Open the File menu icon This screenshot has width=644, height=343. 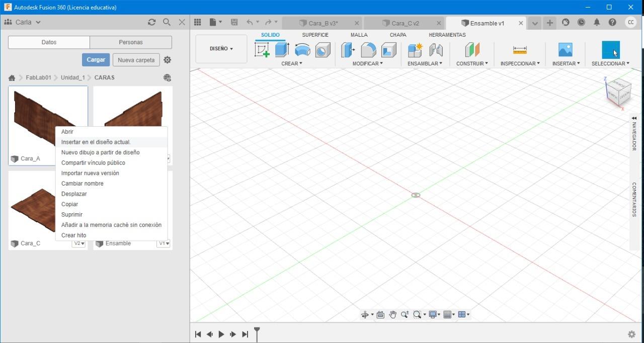pyautogui.click(x=215, y=22)
